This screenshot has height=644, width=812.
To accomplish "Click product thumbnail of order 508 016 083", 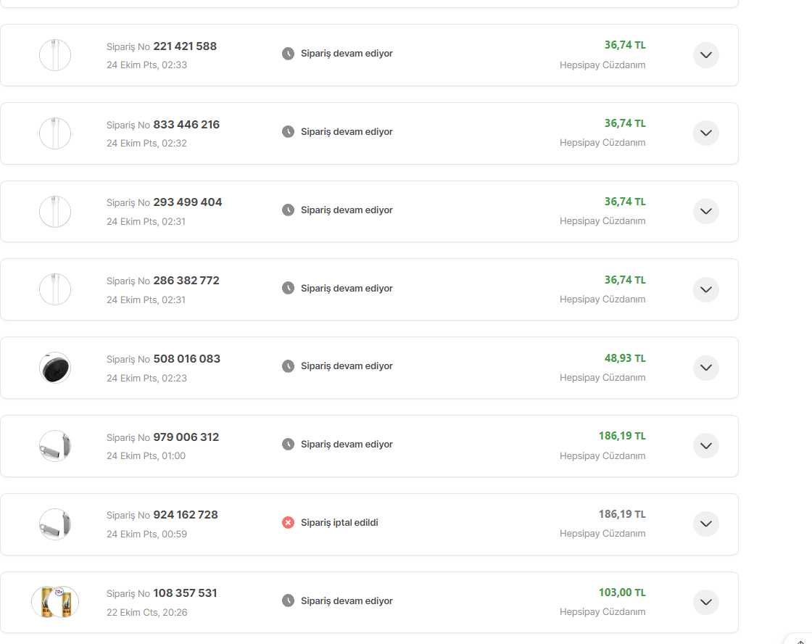I will coord(55,368).
